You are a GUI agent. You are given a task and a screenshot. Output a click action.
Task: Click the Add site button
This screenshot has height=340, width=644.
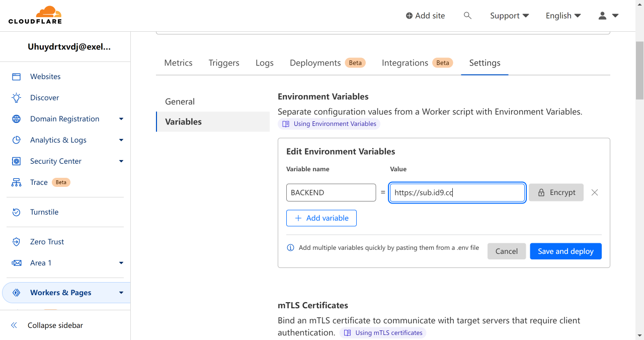click(425, 16)
